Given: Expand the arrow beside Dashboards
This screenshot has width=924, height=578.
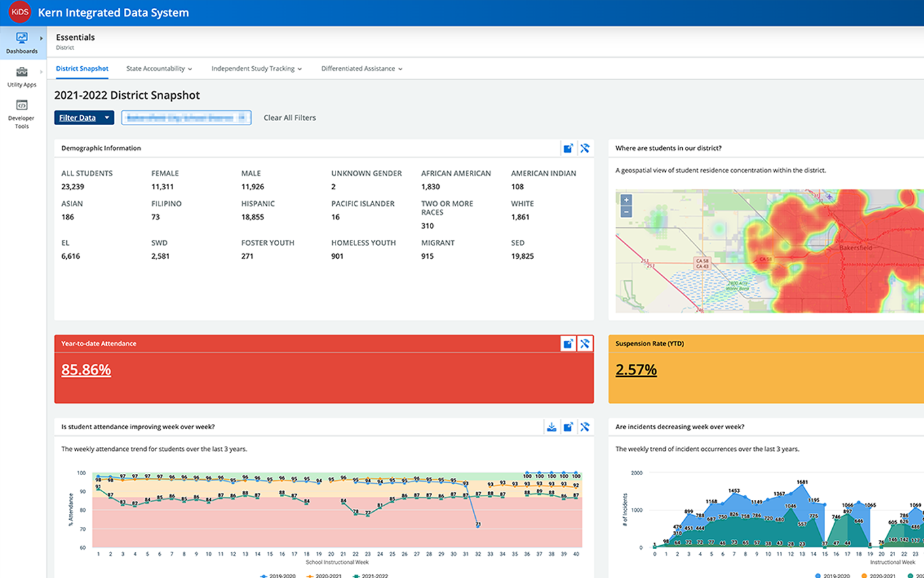Looking at the screenshot, I should 41,39.
